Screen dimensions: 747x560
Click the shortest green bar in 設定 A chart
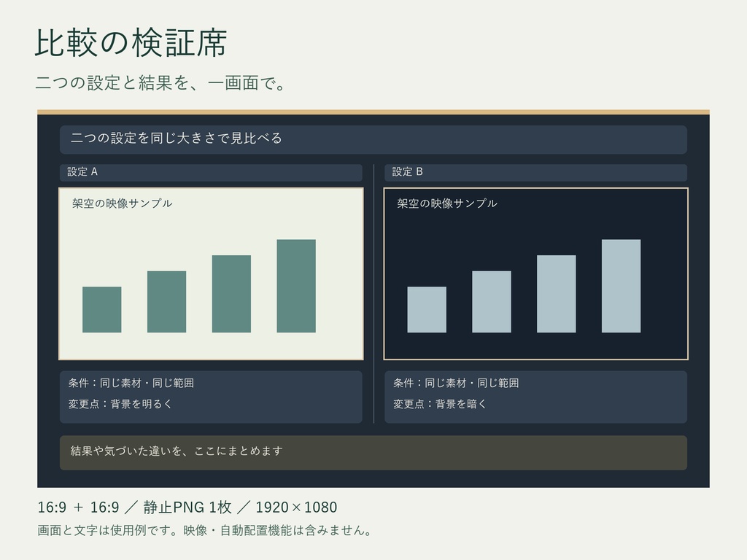101,309
